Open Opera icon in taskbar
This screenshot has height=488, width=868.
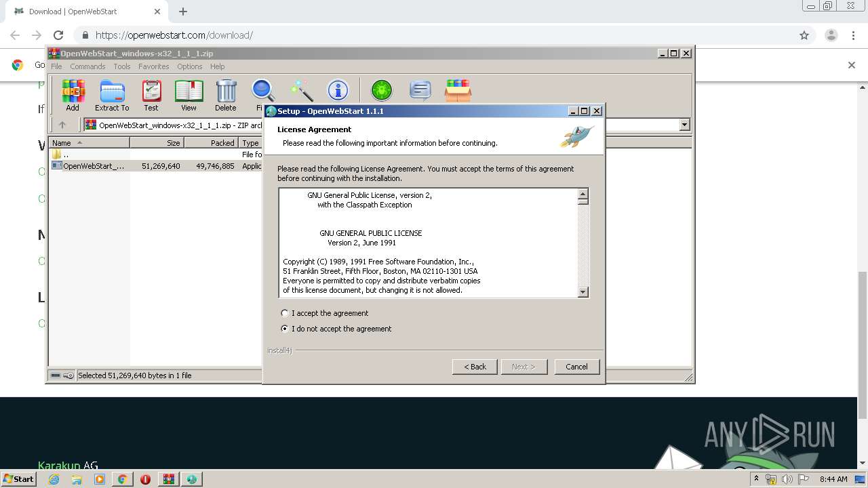pyautogui.click(x=145, y=479)
